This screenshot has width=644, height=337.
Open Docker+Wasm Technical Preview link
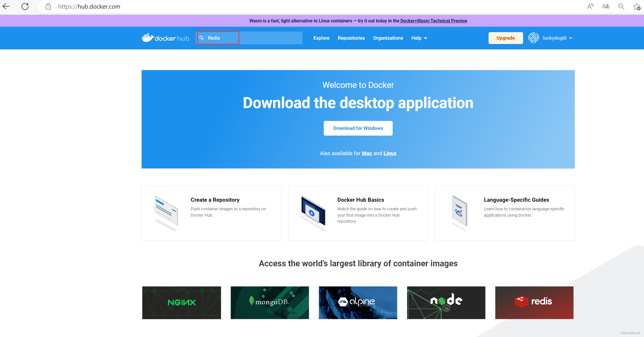[x=433, y=21]
